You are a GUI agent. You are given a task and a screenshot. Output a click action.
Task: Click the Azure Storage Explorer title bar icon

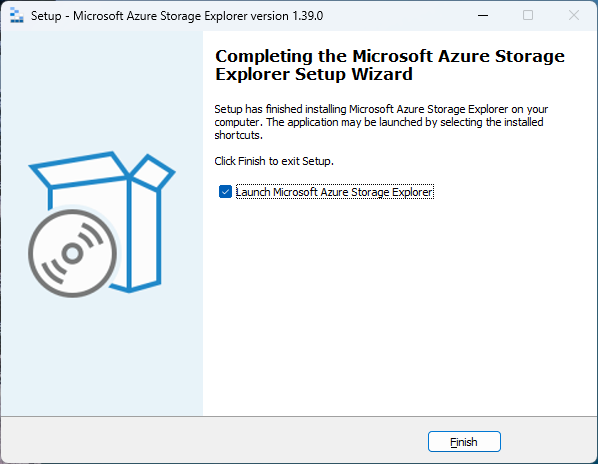[16, 16]
